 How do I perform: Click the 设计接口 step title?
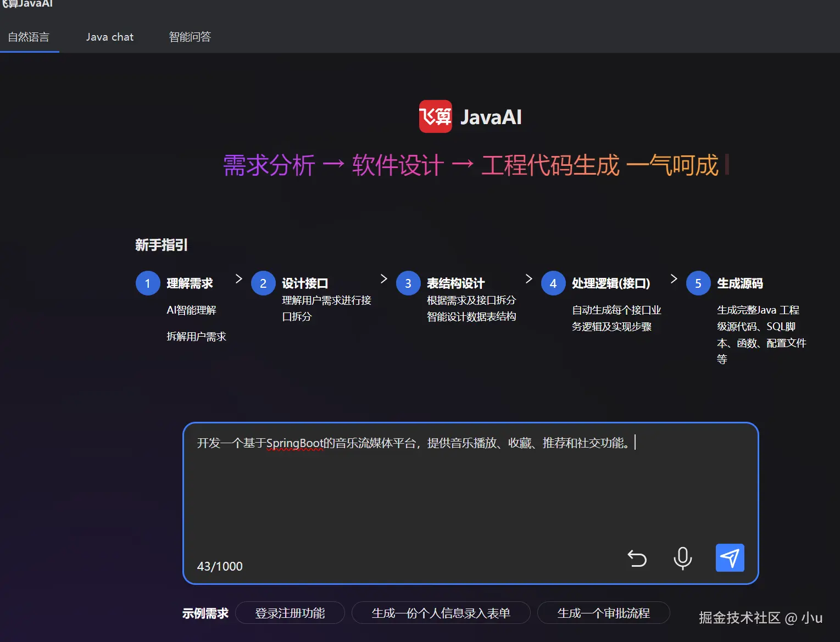[x=305, y=283]
